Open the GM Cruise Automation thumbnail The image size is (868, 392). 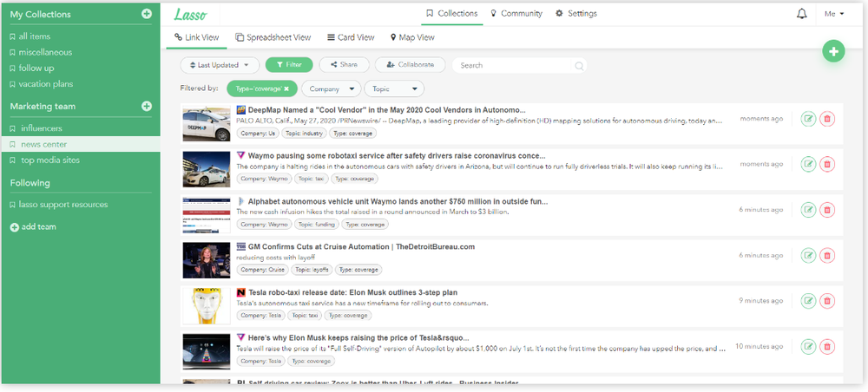click(207, 260)
